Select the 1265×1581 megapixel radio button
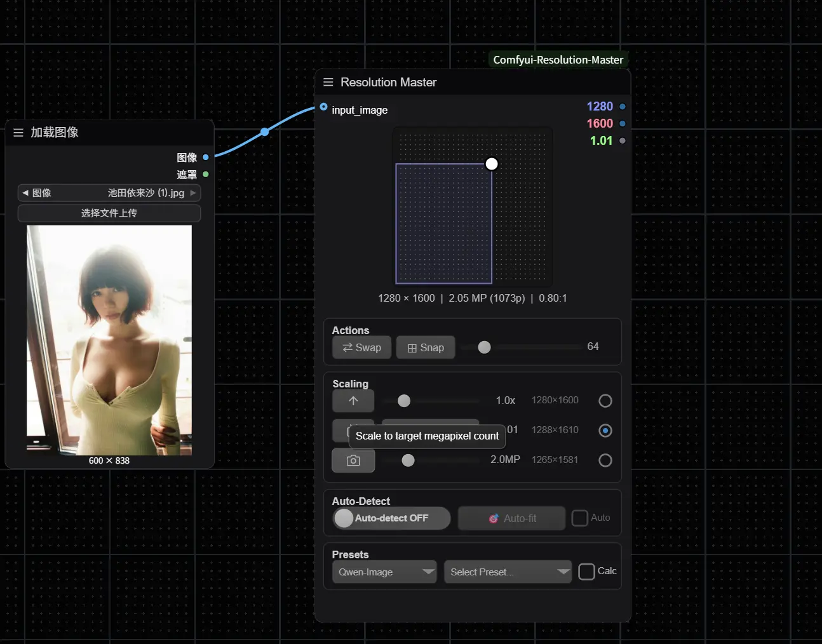The height and width of the screenshot is (644, 822). tap(605, 460)
